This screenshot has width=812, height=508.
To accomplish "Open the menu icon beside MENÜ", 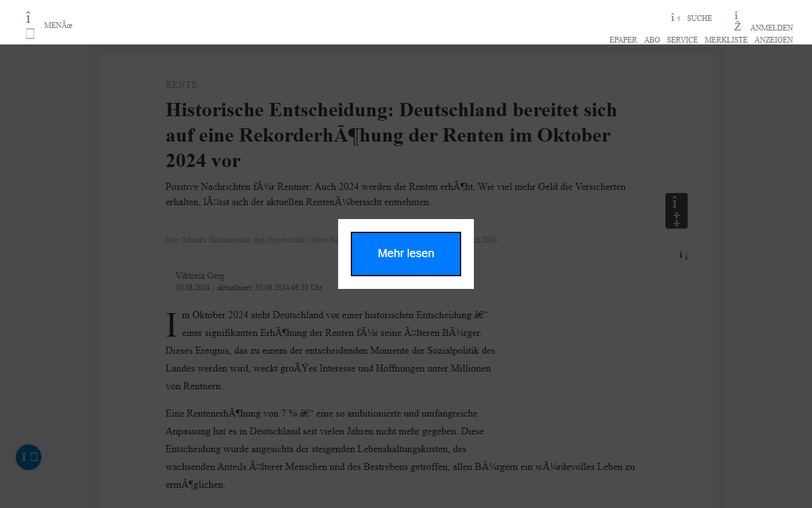I will tap(30, 25).
